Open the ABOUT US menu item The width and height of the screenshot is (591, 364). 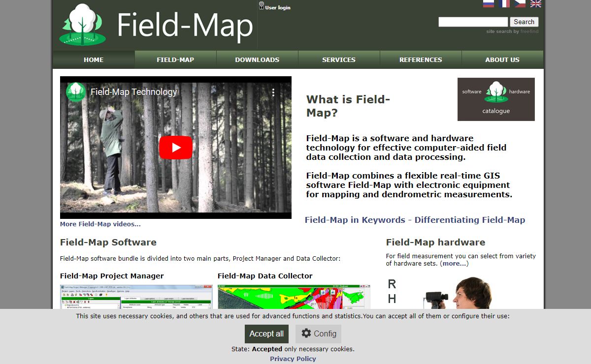[x=502, y=60]
